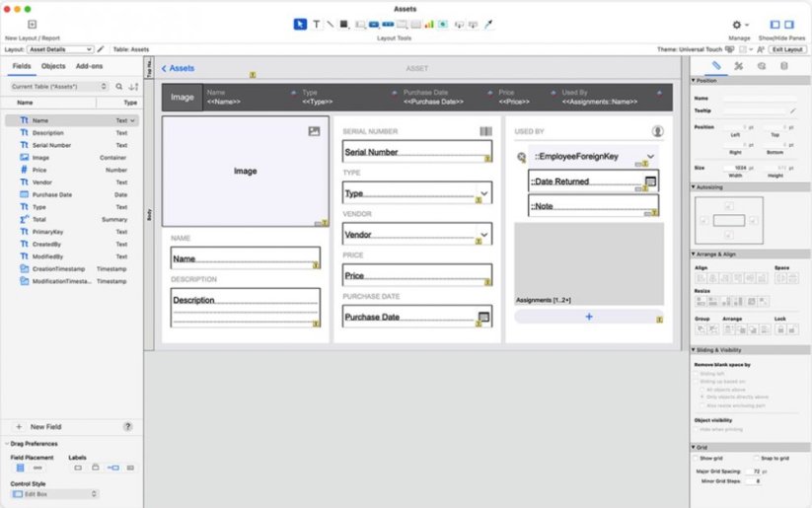Enable the Snap to grid checkbox
Screen dimensions: 812x508
pos(757,459)
